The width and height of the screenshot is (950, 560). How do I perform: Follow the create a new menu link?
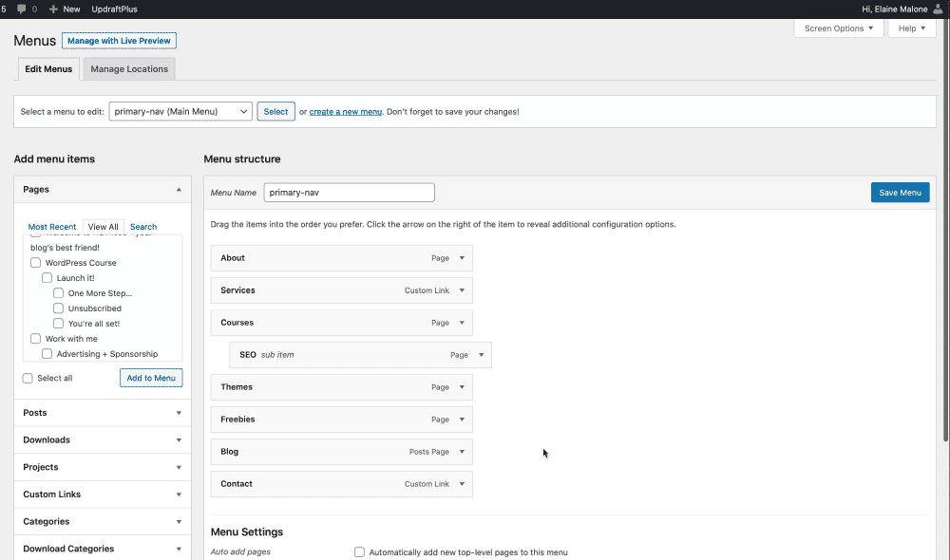(x=346, y=111)
